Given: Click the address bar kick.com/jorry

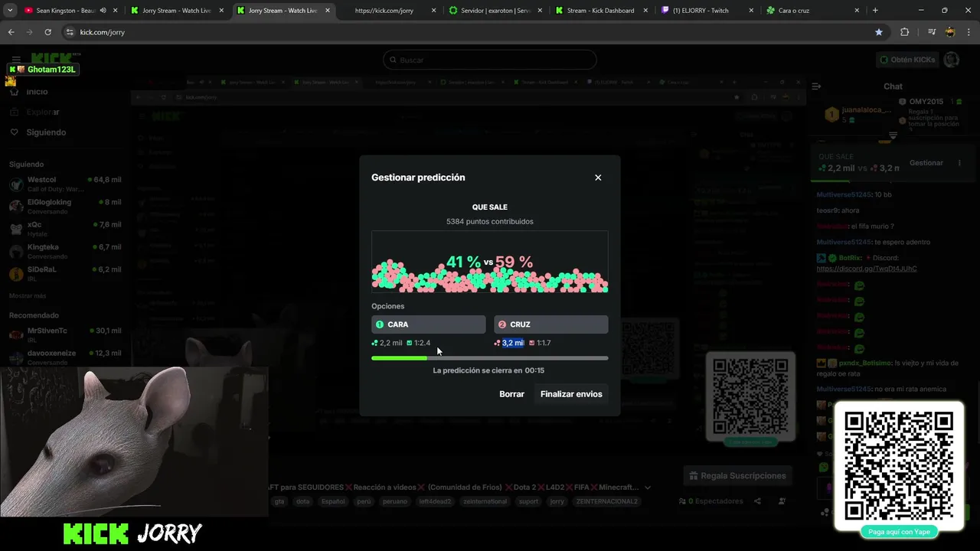Looking at the screenshot, I should (x=103, y=32).
